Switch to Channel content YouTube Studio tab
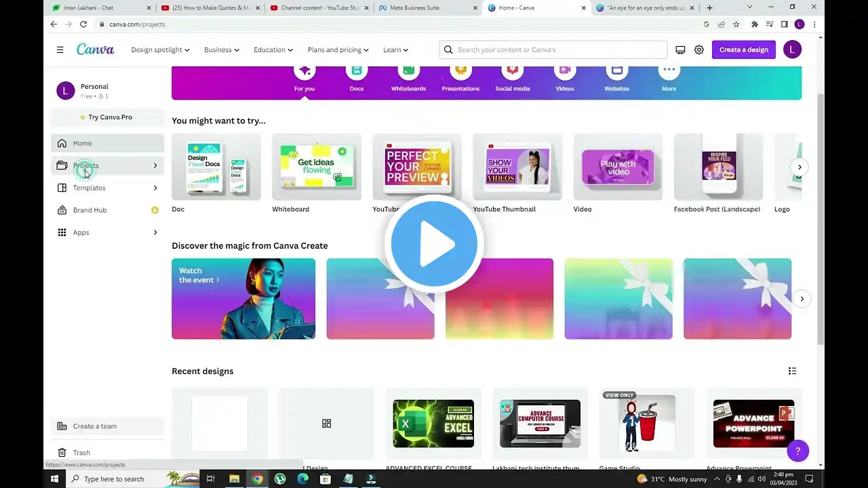The height and width of the screenshot is (488, 868). click(x=318, y=8)
